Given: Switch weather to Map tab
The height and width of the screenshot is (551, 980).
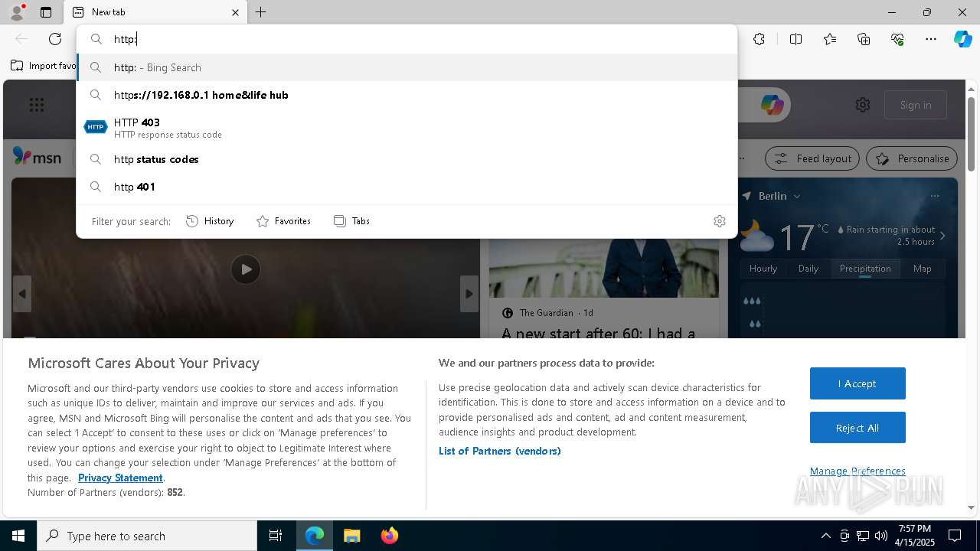Looking at the screenshot, I should click(923, 269).
